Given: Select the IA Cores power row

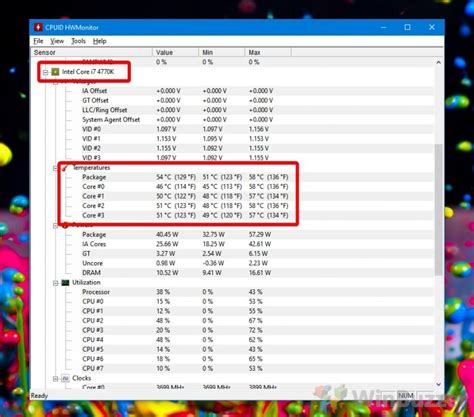Looking at the screenshot, I should pyautogui.click(x=233, y=244).
